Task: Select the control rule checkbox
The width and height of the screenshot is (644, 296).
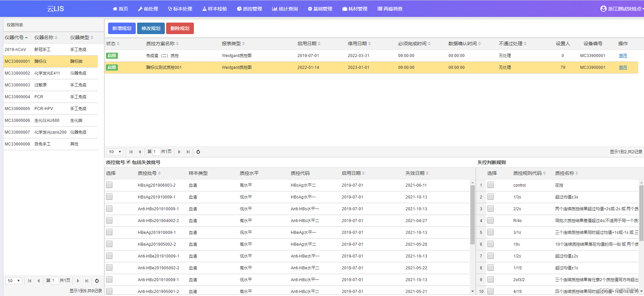Action: (490, 185)
